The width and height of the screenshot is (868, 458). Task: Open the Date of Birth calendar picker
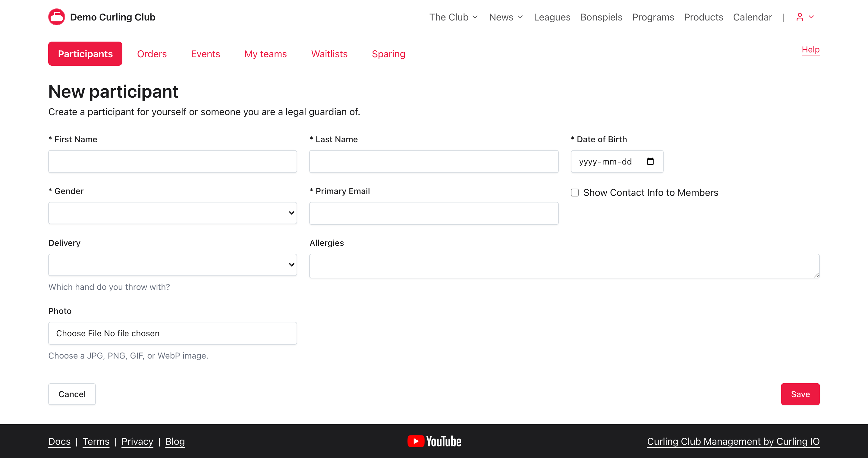tap(650, 162)
